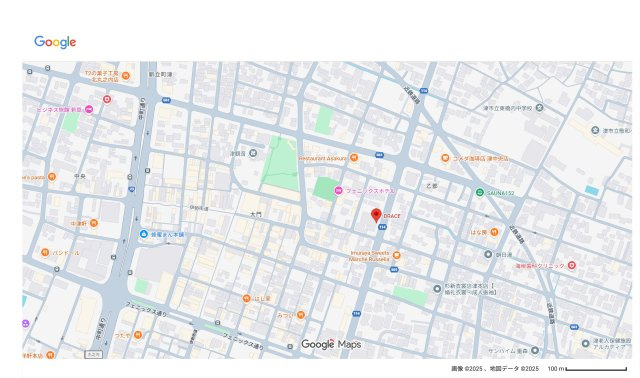
Task: Open the Chutsuken restaurant marker
Action: tap(94, 223)
